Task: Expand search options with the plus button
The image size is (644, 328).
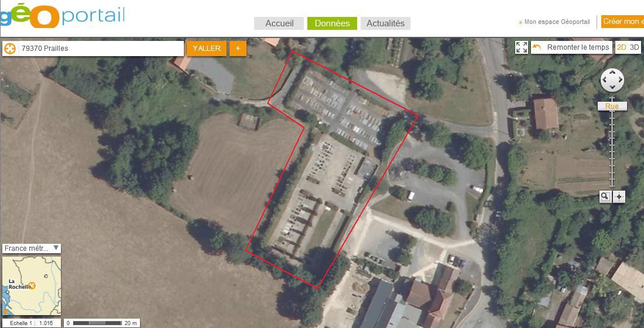Action: (x=238, y=49)
